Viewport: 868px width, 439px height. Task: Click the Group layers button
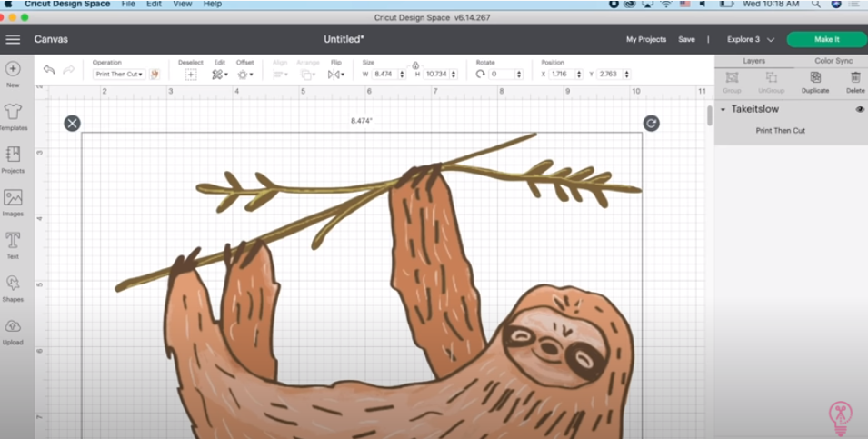point(732,82)
